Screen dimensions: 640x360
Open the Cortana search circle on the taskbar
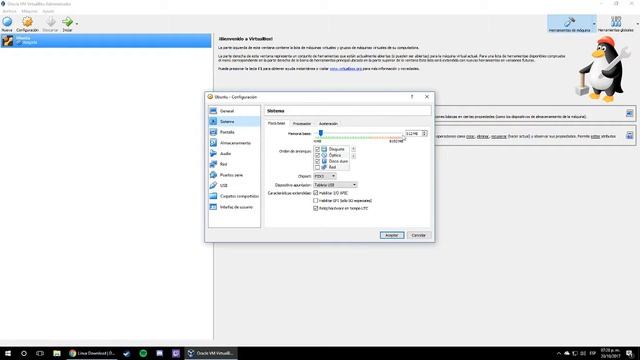[x=24, y=353]
